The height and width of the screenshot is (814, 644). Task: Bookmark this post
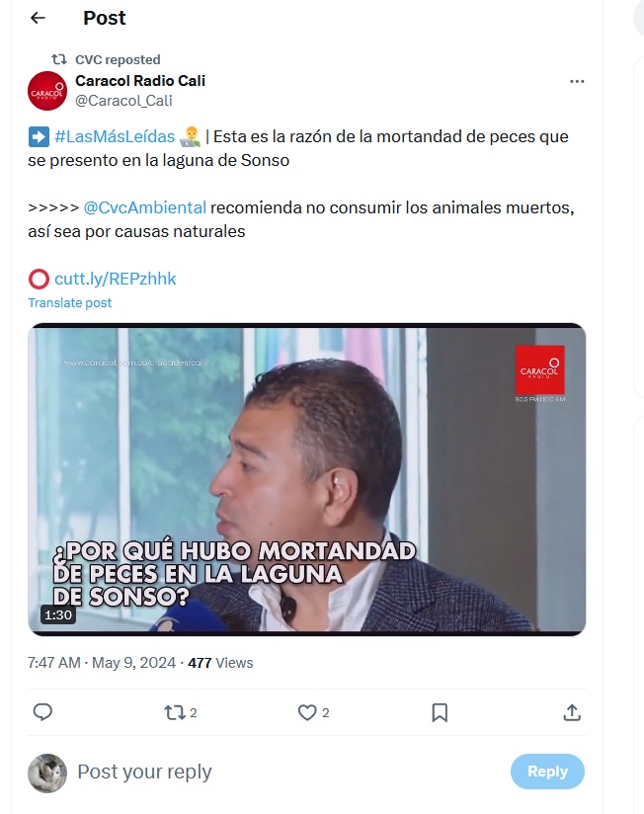(440, 712)
